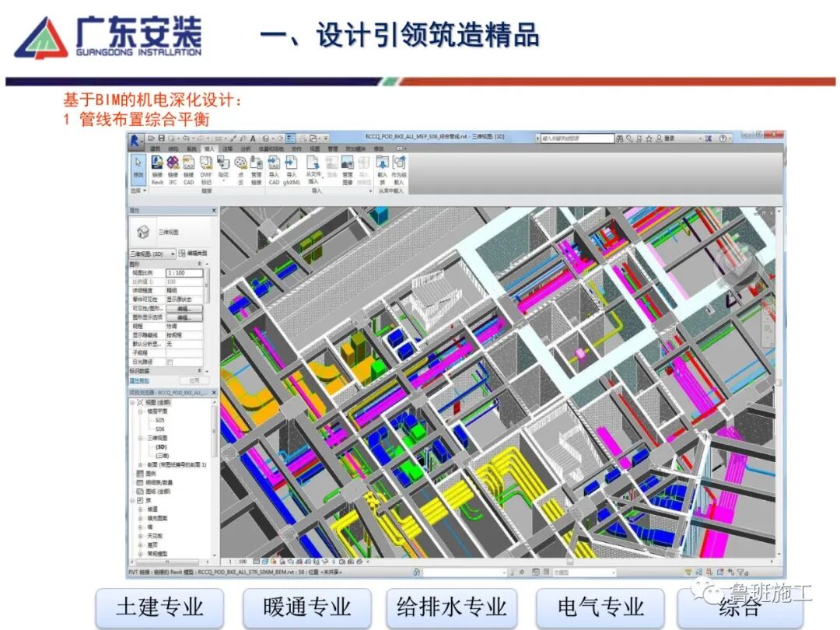Open the 系统 ribbon tab
Screen dimensions: 840x630
[x=191, y=149]
